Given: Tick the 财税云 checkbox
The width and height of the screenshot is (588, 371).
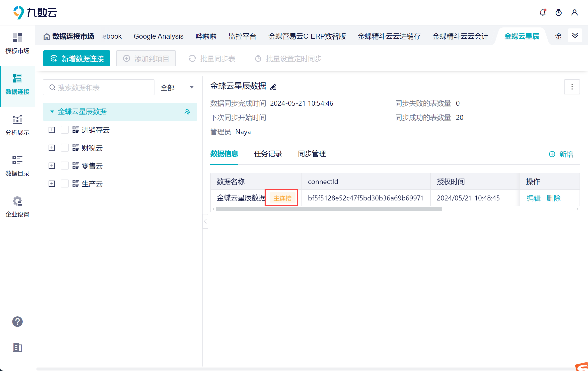Looking at the screenshot, I should click(65, 148).
